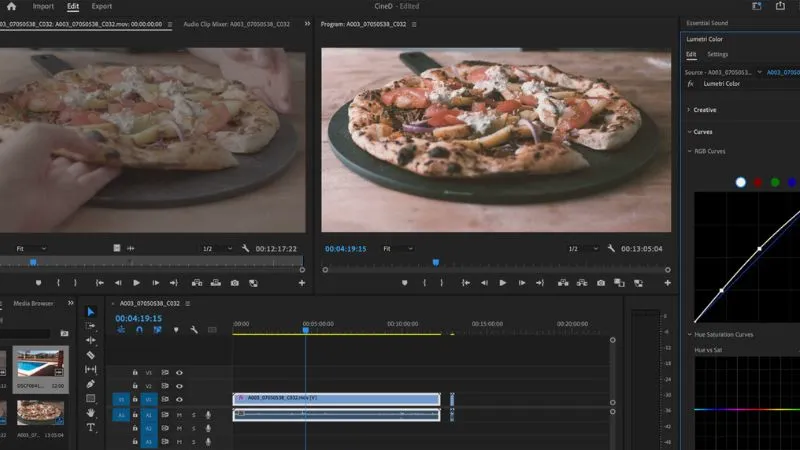Expand the Creative section in Lumetri

[688, 110]
